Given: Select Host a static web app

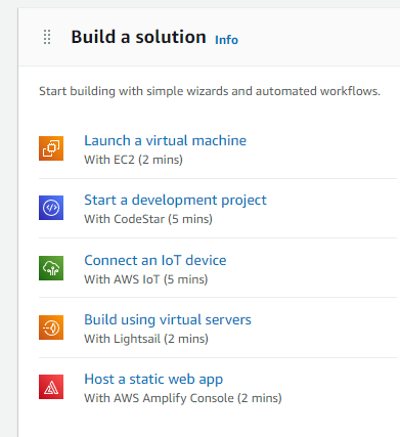Looking at the screenshot, I should coord(154,379).
